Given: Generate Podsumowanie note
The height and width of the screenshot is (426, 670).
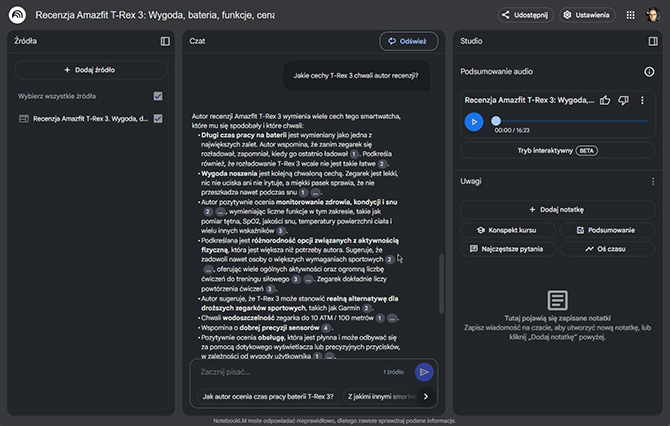Looking at the screenshot, I should tap(607, 230).
